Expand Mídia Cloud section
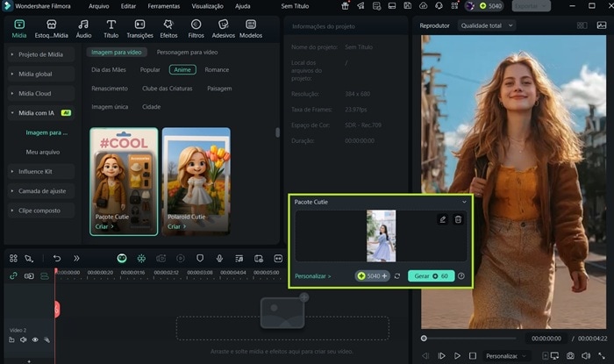The height and width of the screenshot is (364, 614). (40, 94)
